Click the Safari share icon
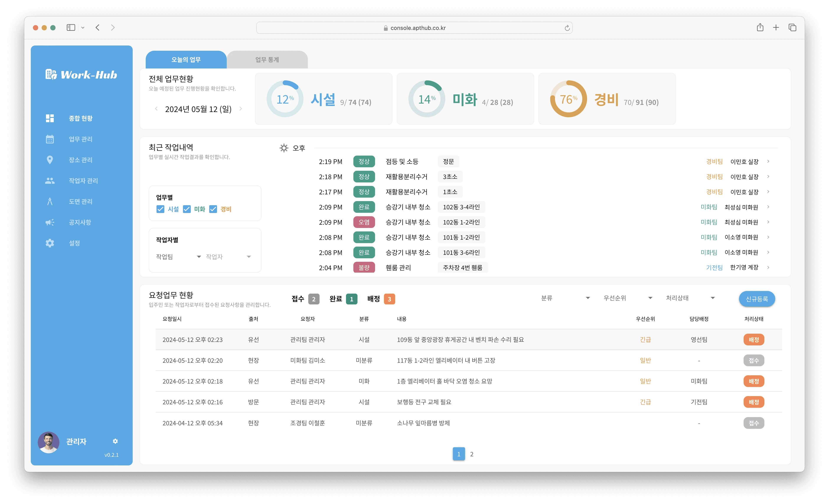The image size is (829, 504). [760, 28]
